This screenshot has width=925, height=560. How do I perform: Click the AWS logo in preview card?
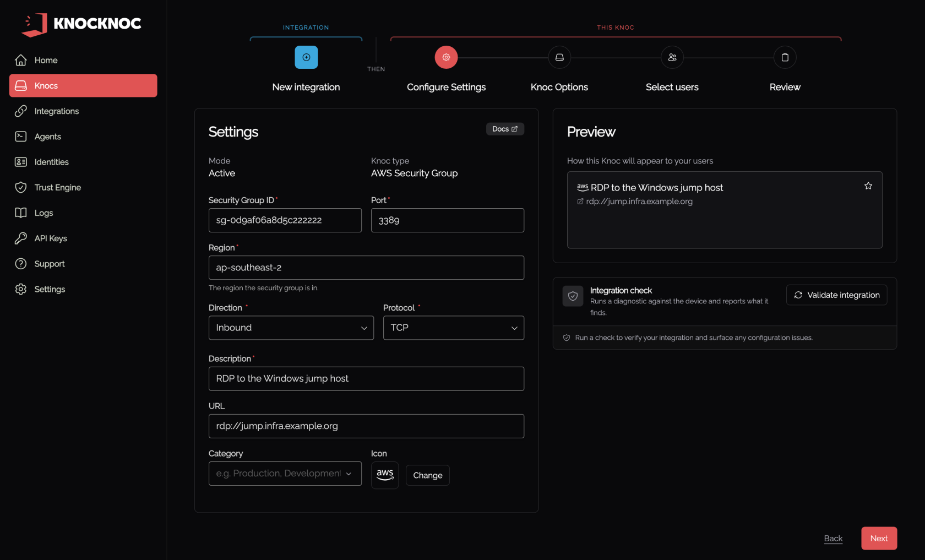click(583, 187)
